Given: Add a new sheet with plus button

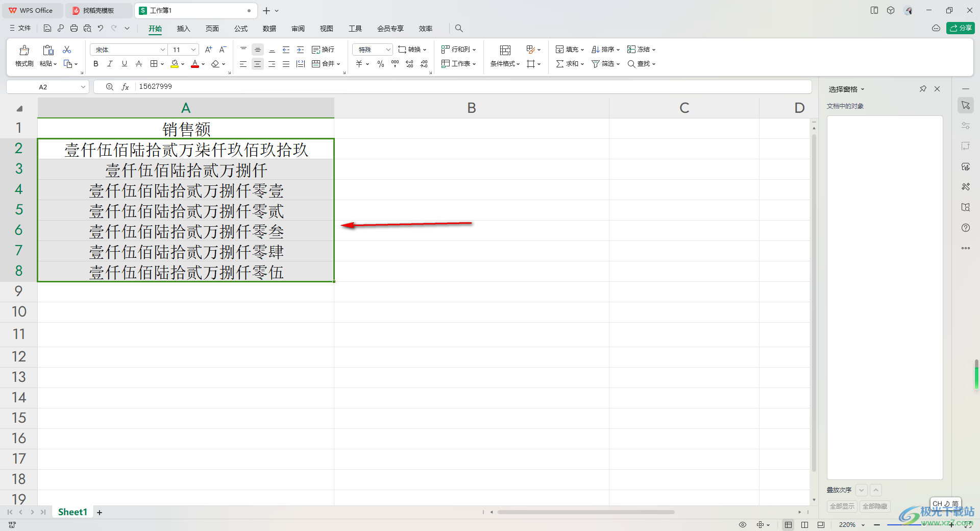Looking at the screenshot, I should point(100,513).
